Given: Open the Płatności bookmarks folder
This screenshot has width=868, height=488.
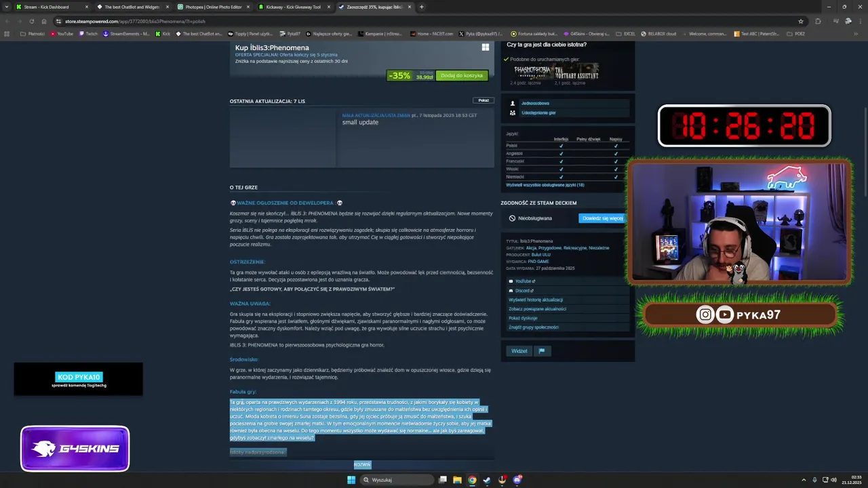Looking at the screenshot, I should point(33,34).
